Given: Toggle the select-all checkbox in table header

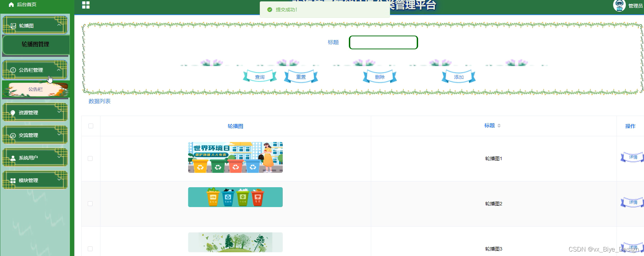Looking at the screenshot, I should pyautogui.click(x=91, y=126).
